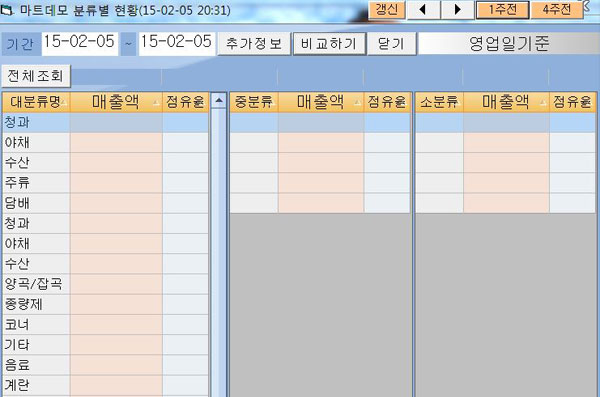
Task: Refresh data with 갱신 button
Action: click(x=386, y=10)
